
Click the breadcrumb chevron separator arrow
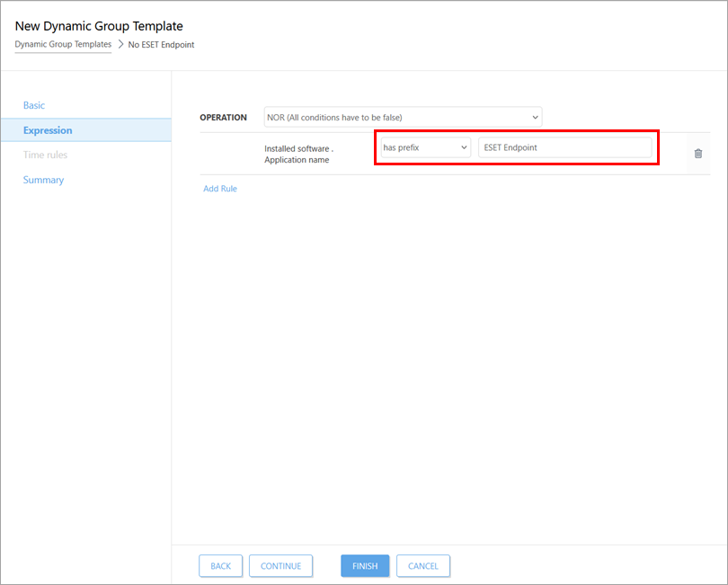pos(120,44)
